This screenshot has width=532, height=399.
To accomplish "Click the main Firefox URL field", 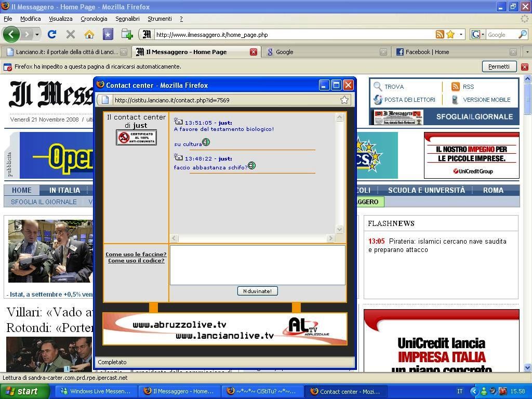I will pos(295,35).
